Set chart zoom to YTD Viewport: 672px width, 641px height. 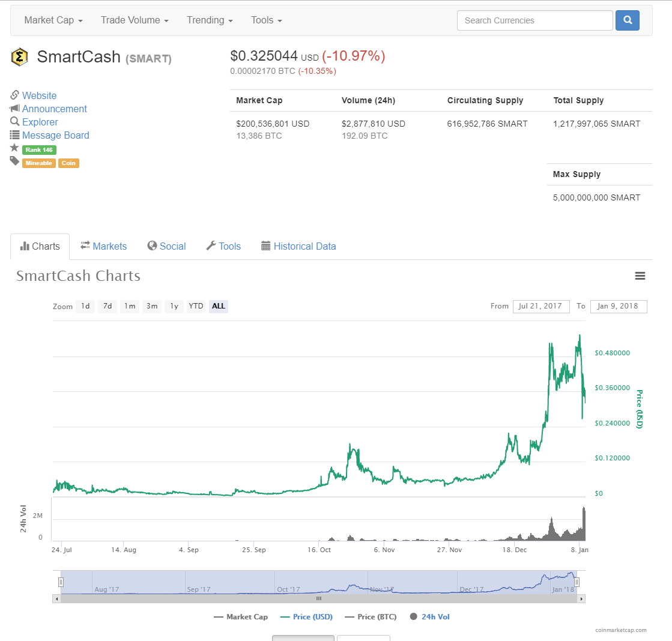click(196, 306)
